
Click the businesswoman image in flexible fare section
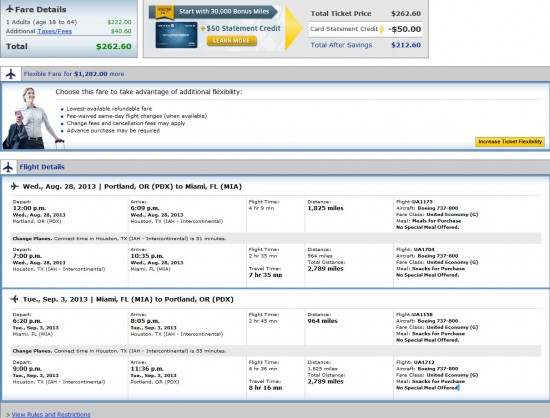[x=33, y=118]
